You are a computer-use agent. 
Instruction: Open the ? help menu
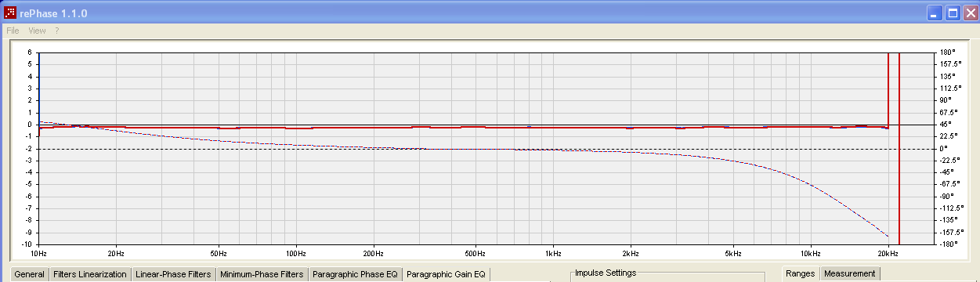[57, 31]
